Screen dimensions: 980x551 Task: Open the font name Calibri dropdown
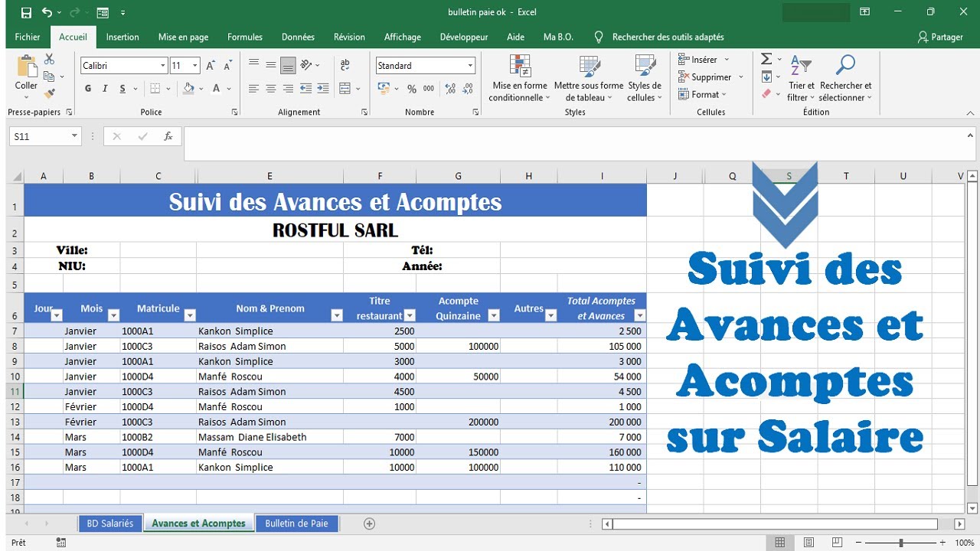pyautogui.click(x=163, y=66)
